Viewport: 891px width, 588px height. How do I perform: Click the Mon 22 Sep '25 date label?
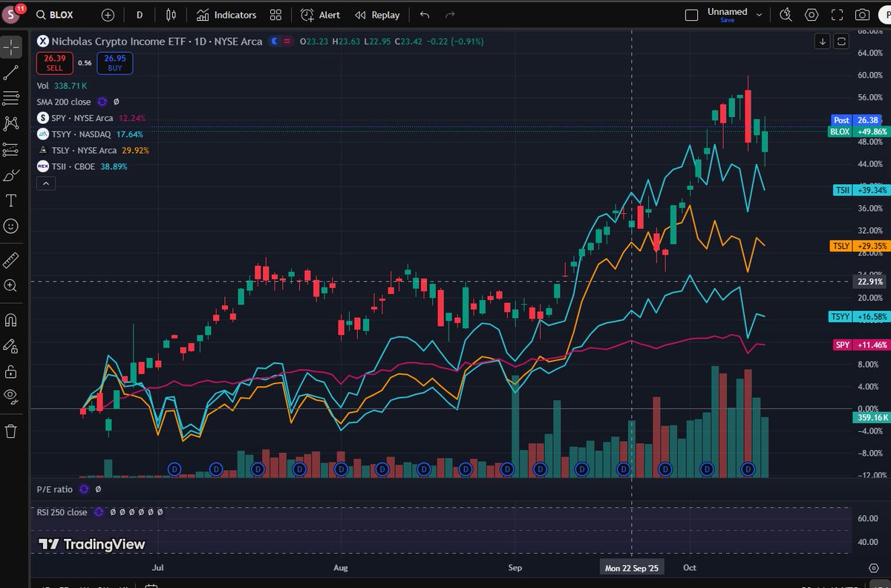click(632, 568)
